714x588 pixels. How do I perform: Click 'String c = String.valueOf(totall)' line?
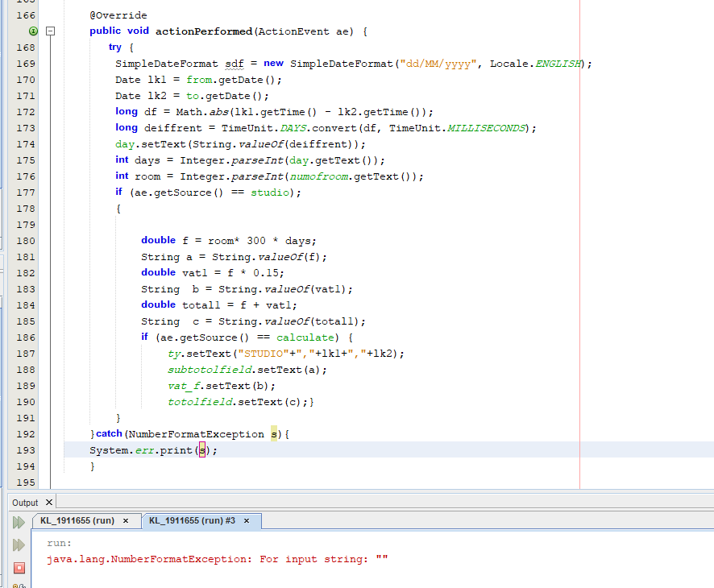[x=253, y=321]
